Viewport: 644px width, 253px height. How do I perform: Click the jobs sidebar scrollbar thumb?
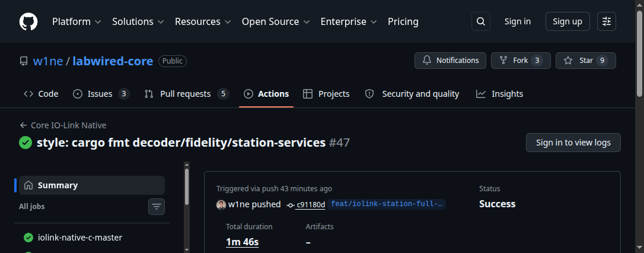[x=187, y=186]
